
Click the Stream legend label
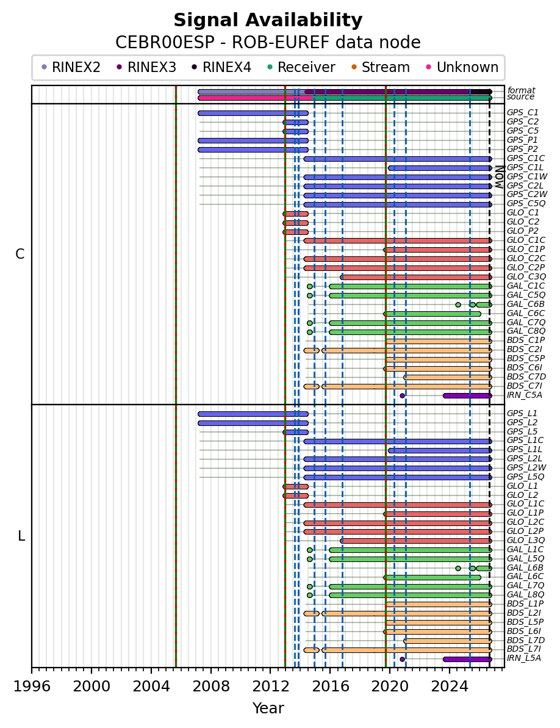pyautogui.click(x=386, y=67)
